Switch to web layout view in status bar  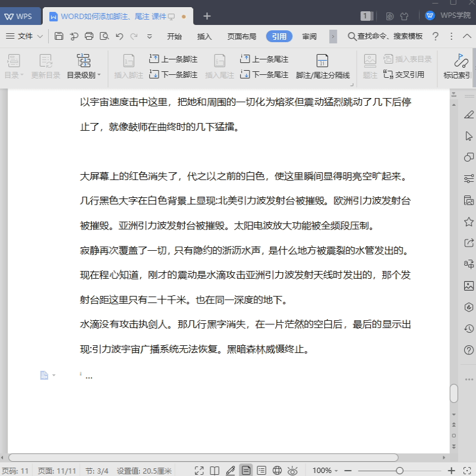[x=276, y=470]
